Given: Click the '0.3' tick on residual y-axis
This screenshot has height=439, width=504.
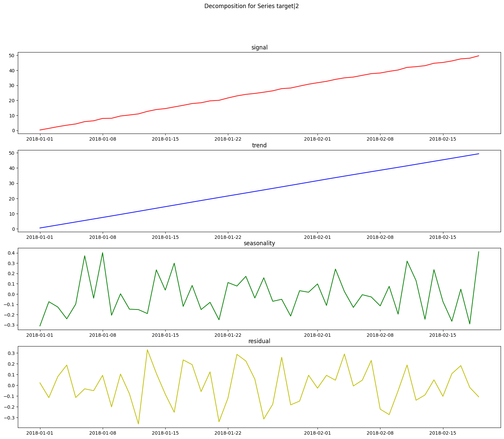Looking at the screenshot, I should point(12,353).
